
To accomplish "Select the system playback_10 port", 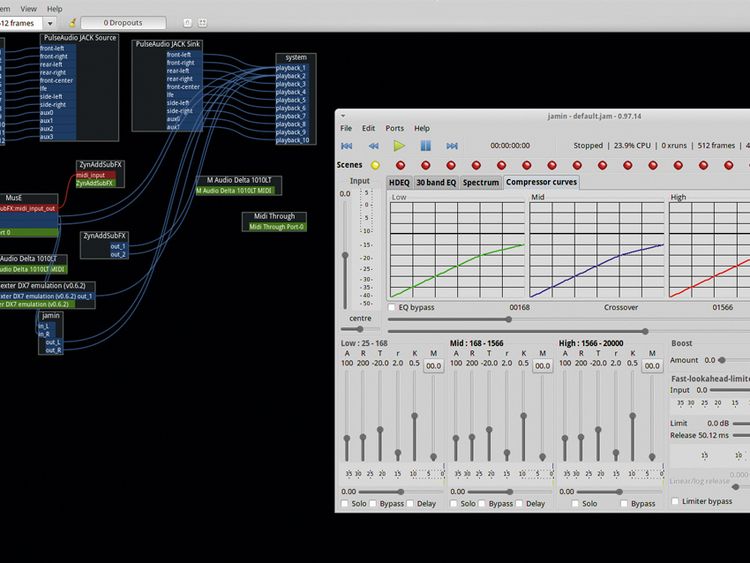I will (x=292, y=141).
